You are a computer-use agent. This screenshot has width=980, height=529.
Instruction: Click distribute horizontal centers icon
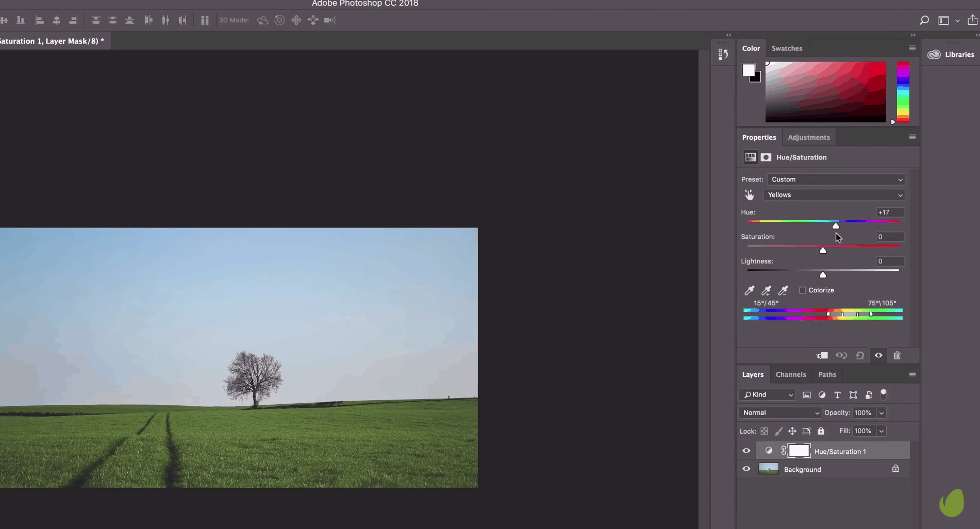[165, 20]
